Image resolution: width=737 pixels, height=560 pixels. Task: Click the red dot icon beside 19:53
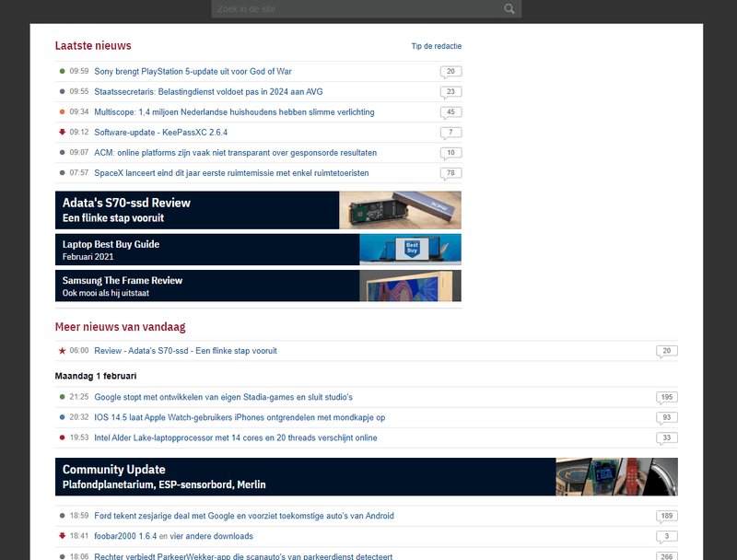point(62,437)
